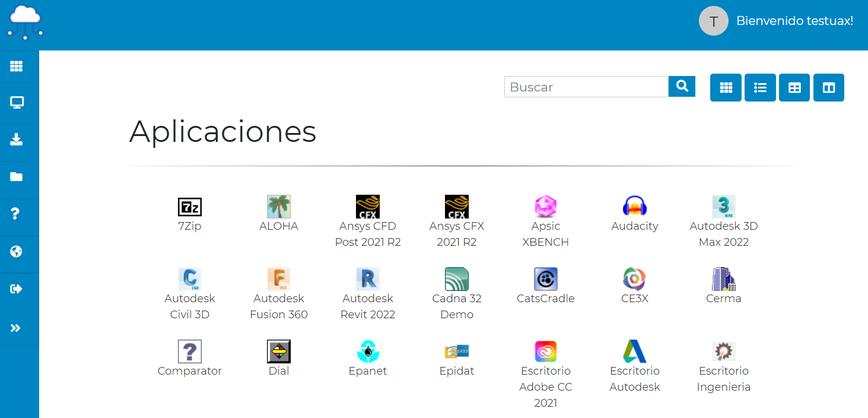
Task: Open the ALOHA application
Action: [279, 214]
